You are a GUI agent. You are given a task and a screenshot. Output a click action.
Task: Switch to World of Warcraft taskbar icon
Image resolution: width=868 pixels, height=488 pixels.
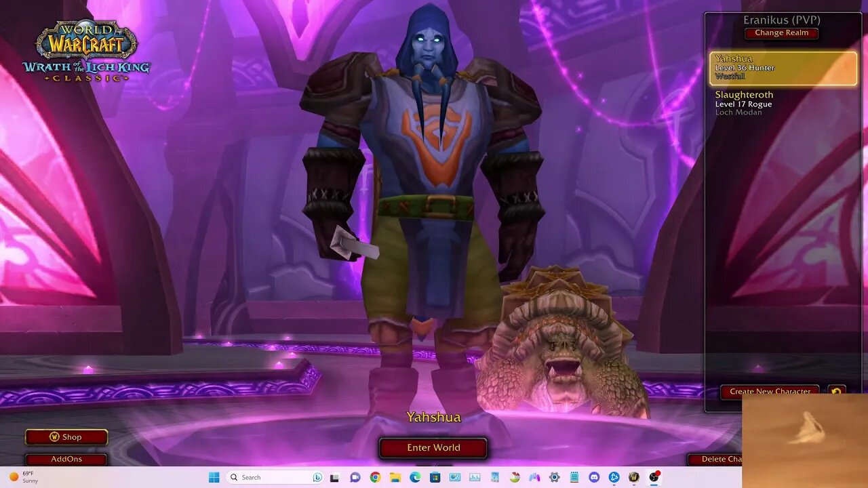pyautogui.click(x=634, y=477)
